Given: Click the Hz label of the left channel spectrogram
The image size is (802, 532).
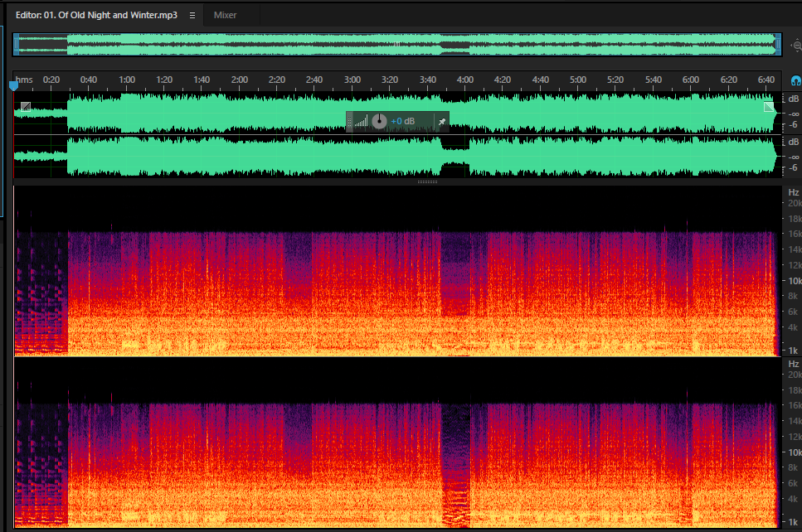Looking at the screenshot, I should click(x=794, y=193).
